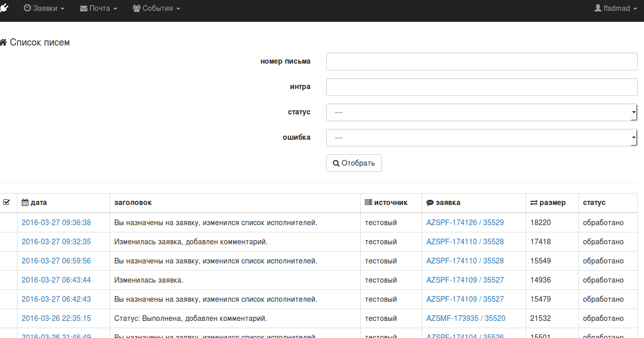Toggle the select-all checkbox in table header

[x=6, y=202]
